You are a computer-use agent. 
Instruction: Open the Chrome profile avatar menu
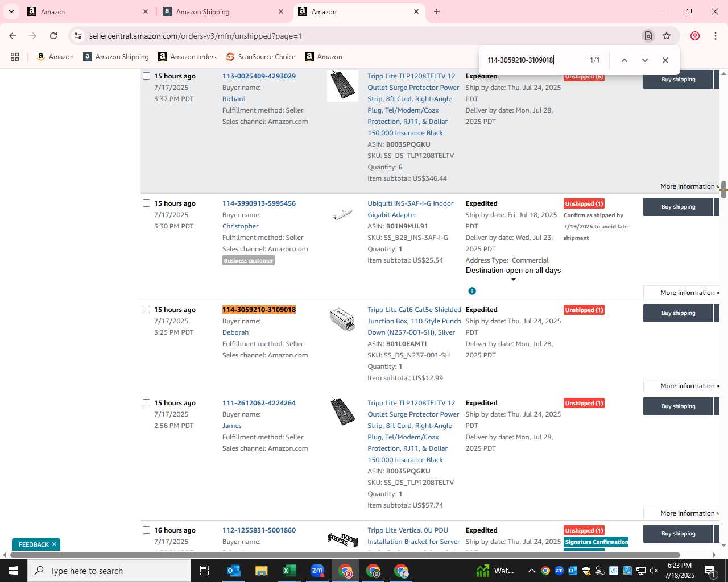coord(695,36)
